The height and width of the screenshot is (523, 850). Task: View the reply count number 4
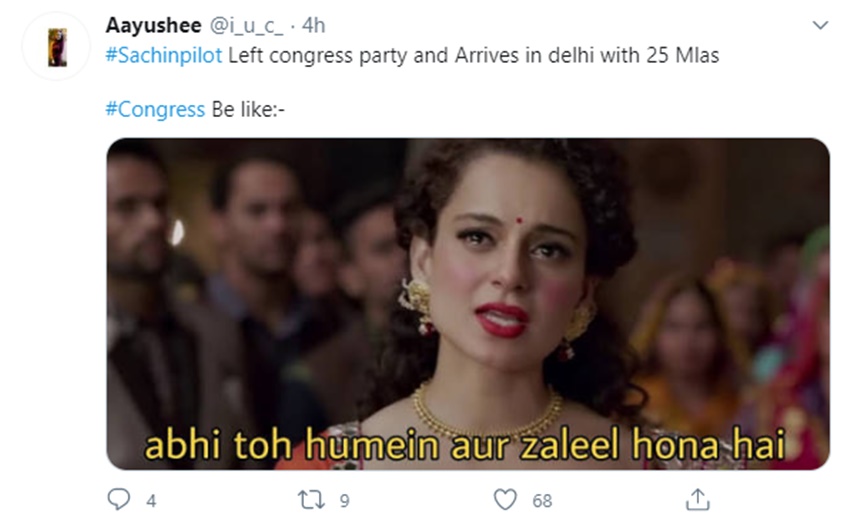point(151,501)
